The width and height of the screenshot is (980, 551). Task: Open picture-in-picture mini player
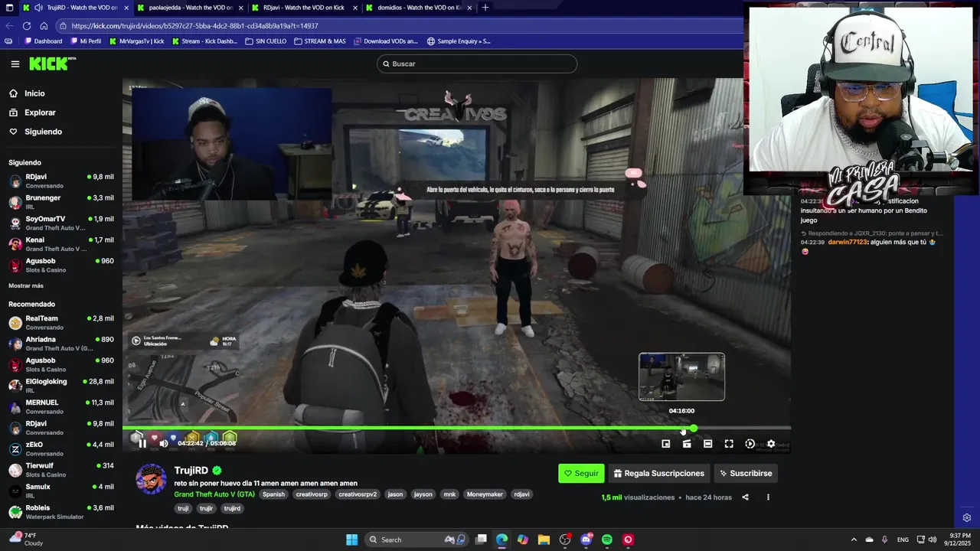pyautogui.click(x=666, y=444)
